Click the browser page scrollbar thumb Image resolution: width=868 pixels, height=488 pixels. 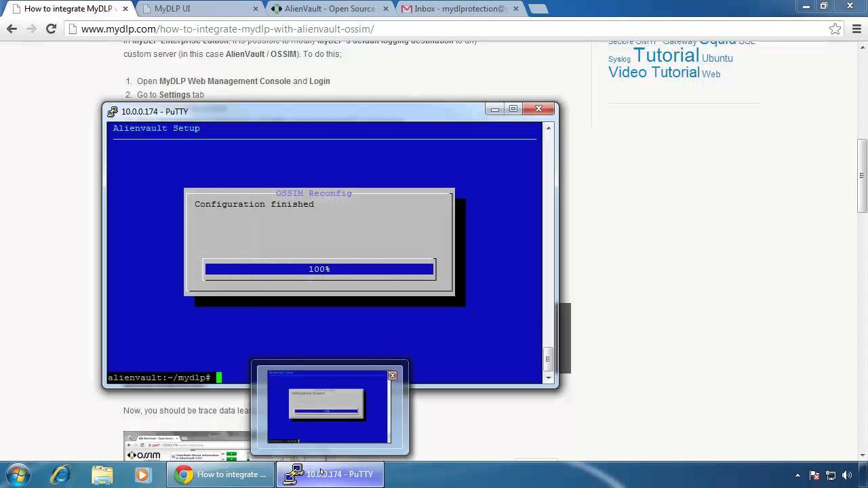pyautogui.click(x=862, y=176)
